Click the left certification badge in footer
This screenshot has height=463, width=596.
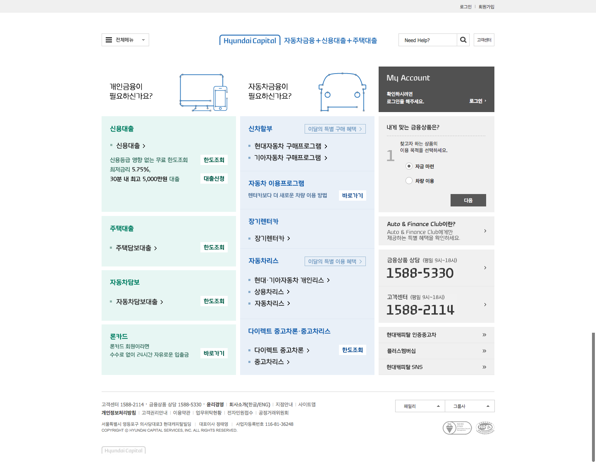(457, 428)
